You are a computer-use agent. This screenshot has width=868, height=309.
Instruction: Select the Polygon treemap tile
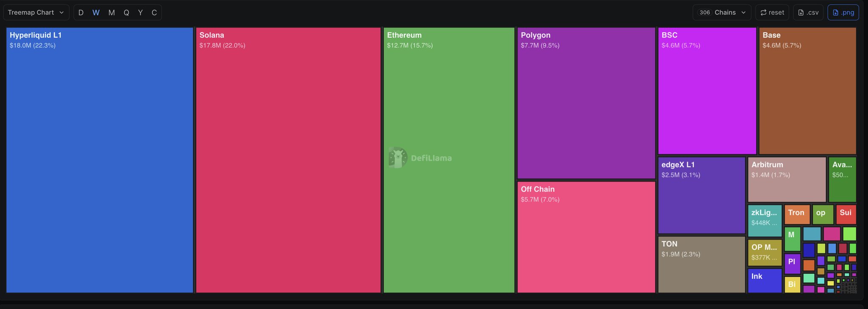[x=586, y=103]
